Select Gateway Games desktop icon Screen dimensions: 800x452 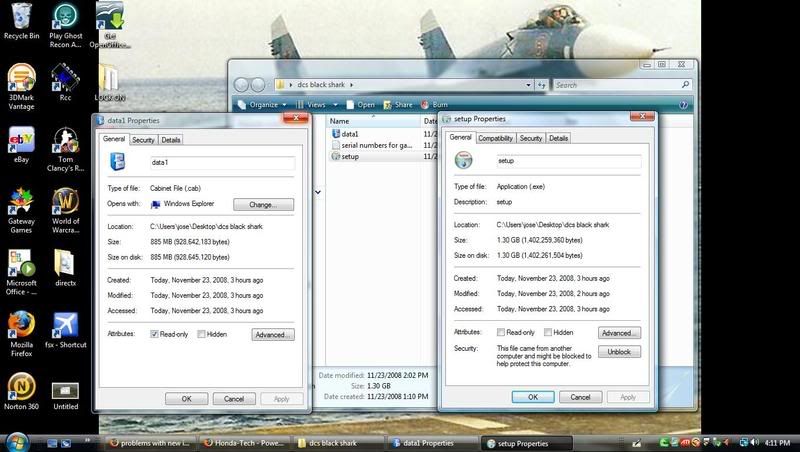pos(21,211)
